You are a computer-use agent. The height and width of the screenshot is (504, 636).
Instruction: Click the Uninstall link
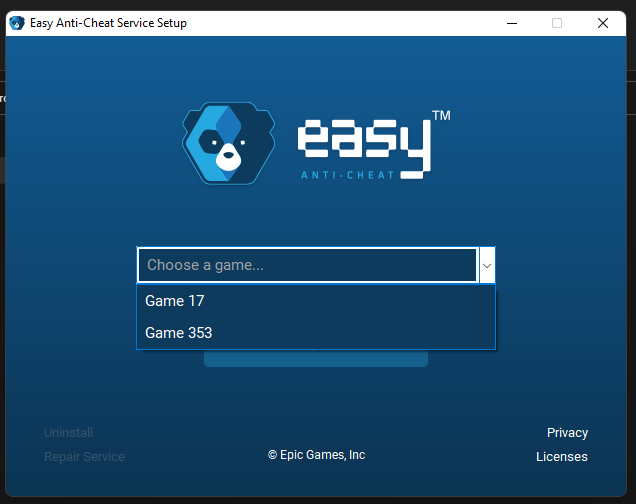coord(69,433)
